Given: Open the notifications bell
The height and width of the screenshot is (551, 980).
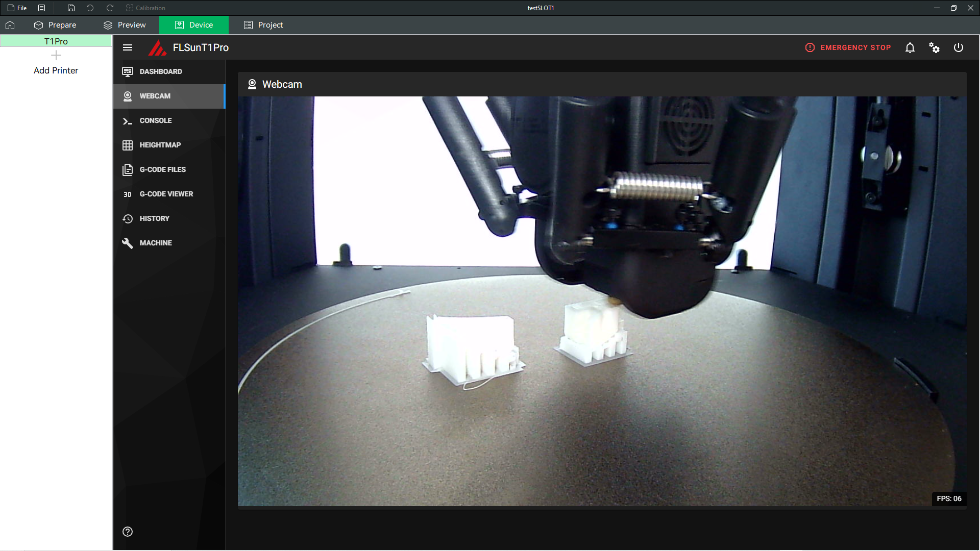Looking at the screenshot, I should (x=910, y=47).
